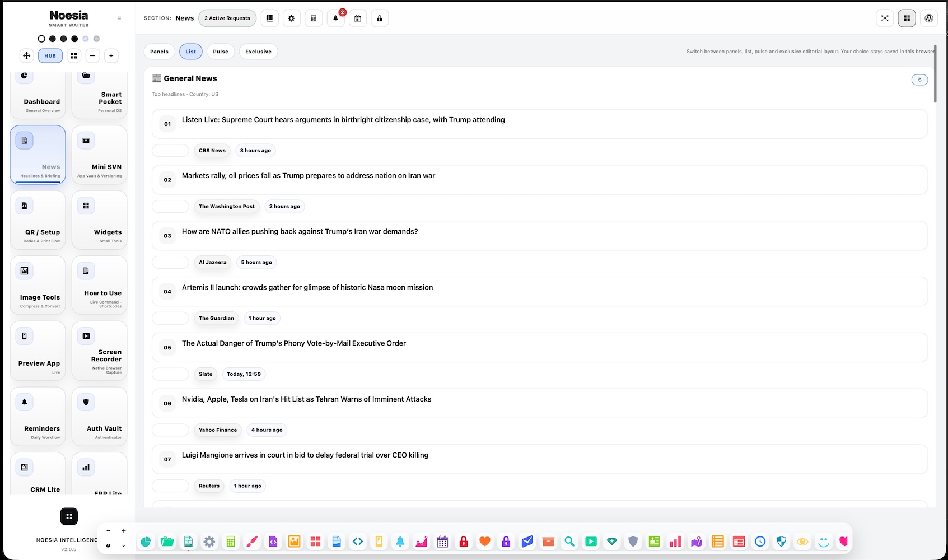Open notifications bell with badge 2
Image resolution: width=948 pixels, height=560 pixels.
point(336,18)
